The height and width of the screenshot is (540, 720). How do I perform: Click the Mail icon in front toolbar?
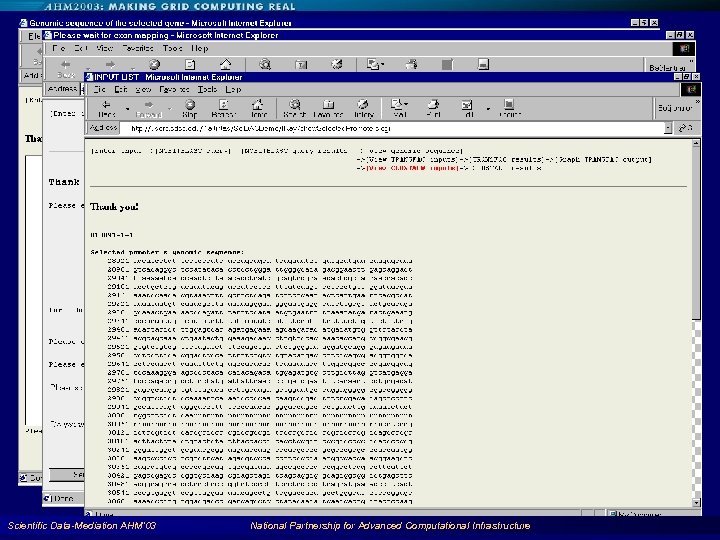400,107
